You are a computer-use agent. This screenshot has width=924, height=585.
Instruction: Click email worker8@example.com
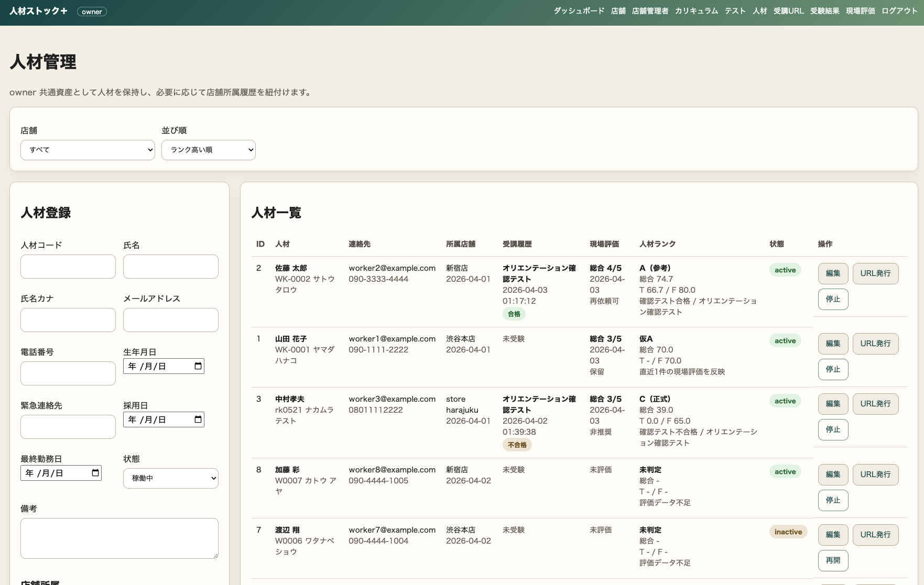click(392, 470)
